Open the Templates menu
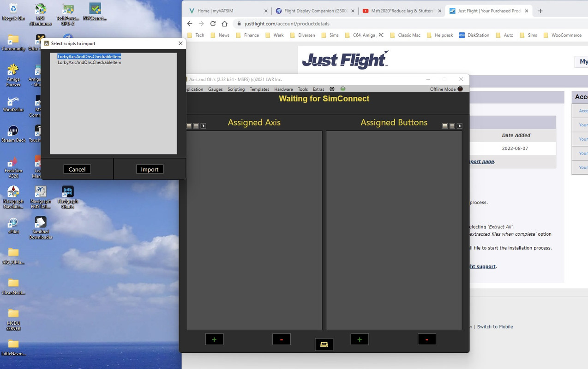588x369 pixels. pyautogui.click(x=259, y=89)
